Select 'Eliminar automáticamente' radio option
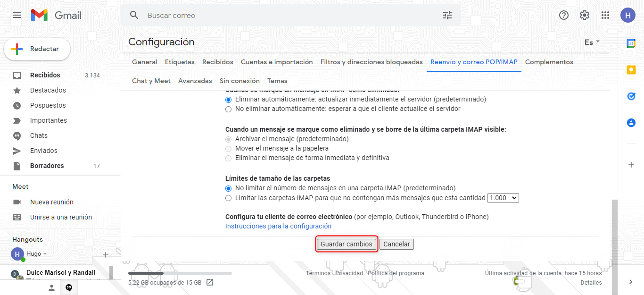 point(229,100)
